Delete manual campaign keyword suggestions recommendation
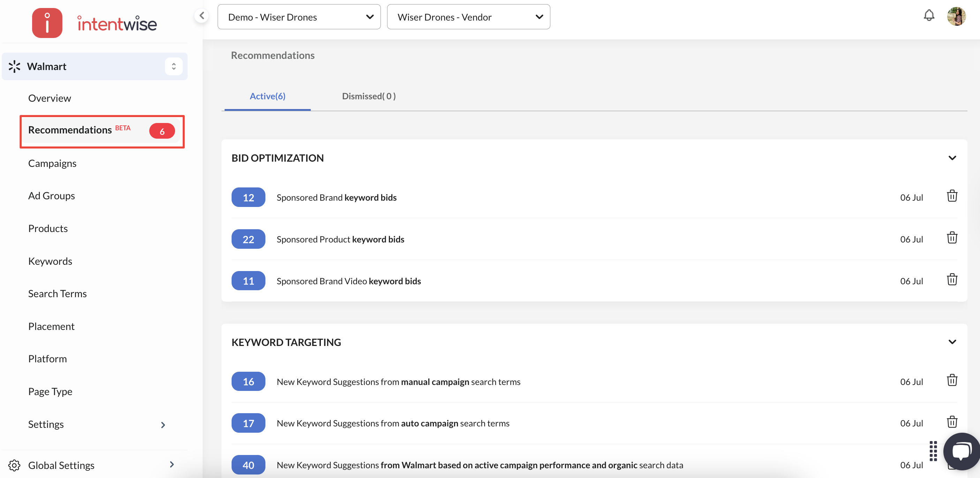 coord(952,381)
